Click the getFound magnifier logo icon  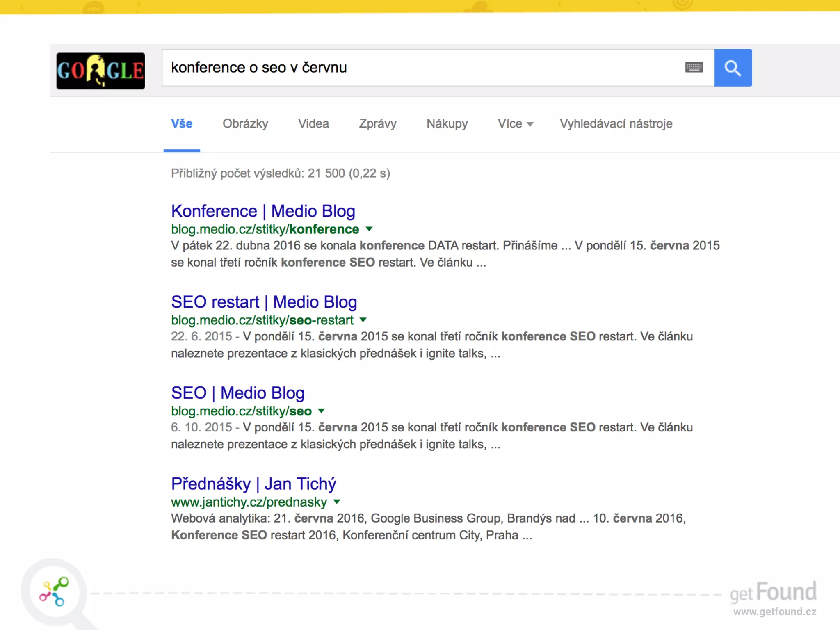tap(54, 592)
